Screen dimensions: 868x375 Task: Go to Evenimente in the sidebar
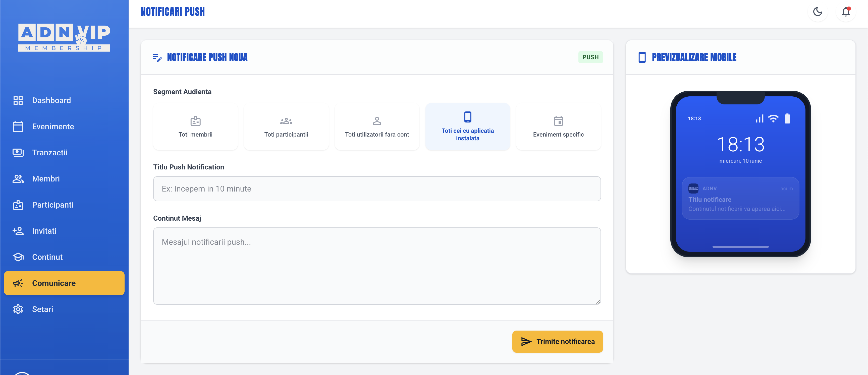(64, 127)
